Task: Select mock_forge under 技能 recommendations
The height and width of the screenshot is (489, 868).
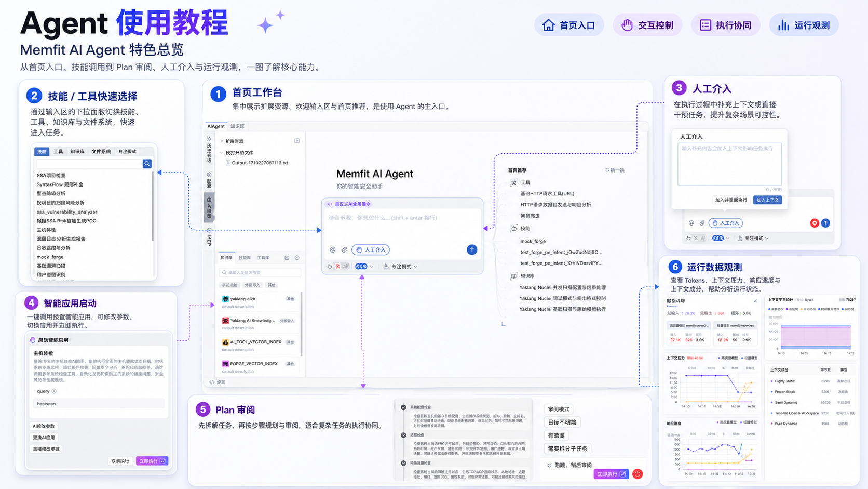Action: 533,241
